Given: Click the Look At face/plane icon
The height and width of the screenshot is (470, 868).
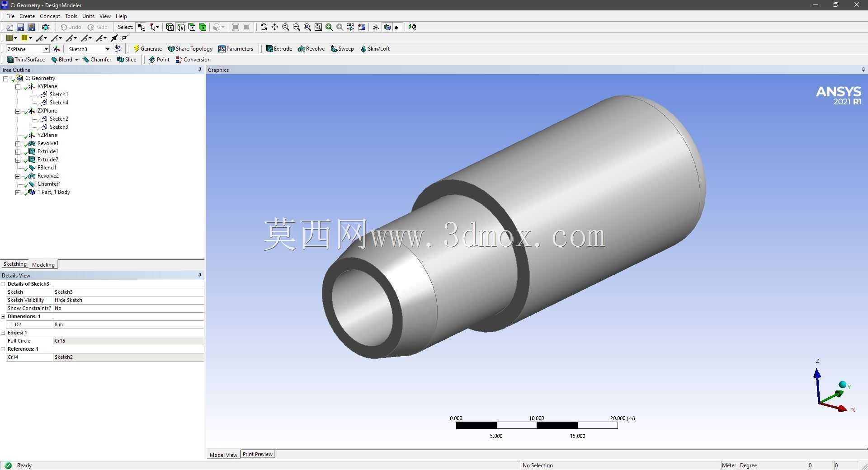Looking at the screenshot, I should point(412,27).
